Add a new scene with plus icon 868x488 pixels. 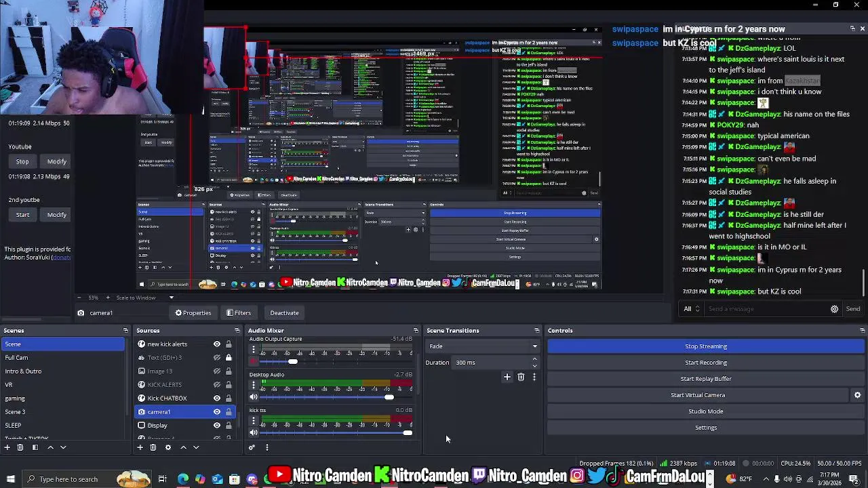click(7, 447)
